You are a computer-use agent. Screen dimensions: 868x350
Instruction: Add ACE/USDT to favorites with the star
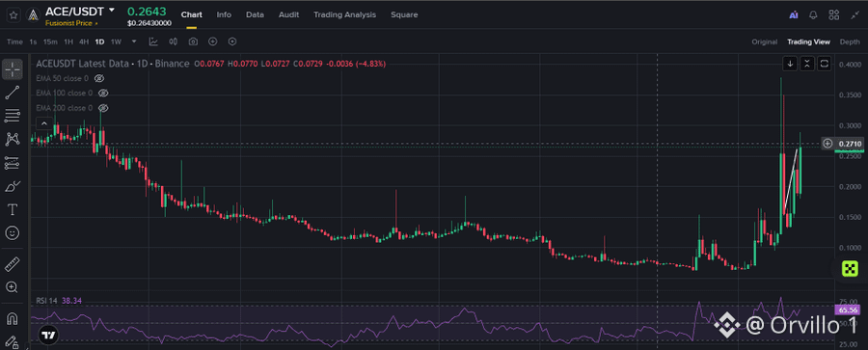coord(14,15)
